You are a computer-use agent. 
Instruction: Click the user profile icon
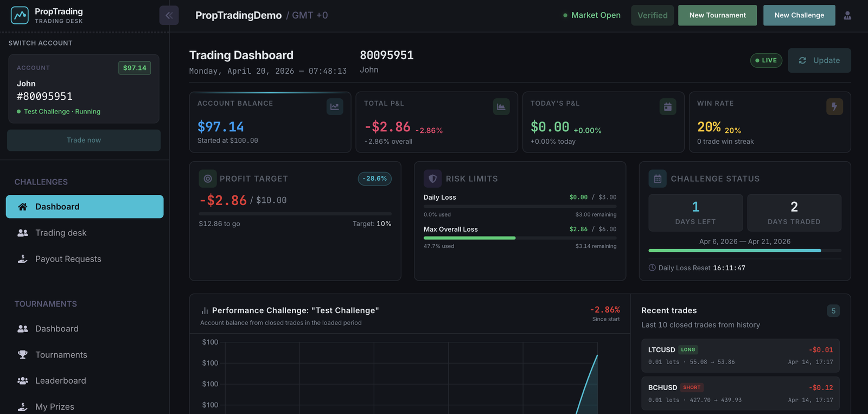pyautogui.click(x=847, y=15)
